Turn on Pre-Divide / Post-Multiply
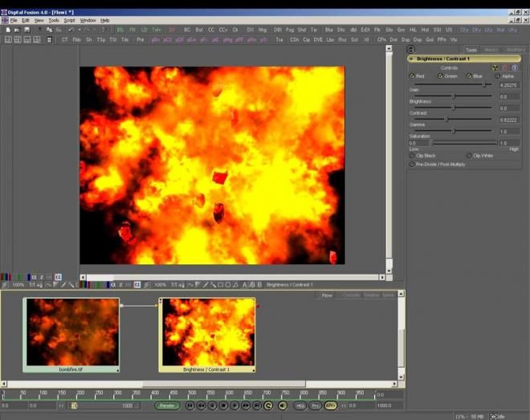 tap(413, 164)
